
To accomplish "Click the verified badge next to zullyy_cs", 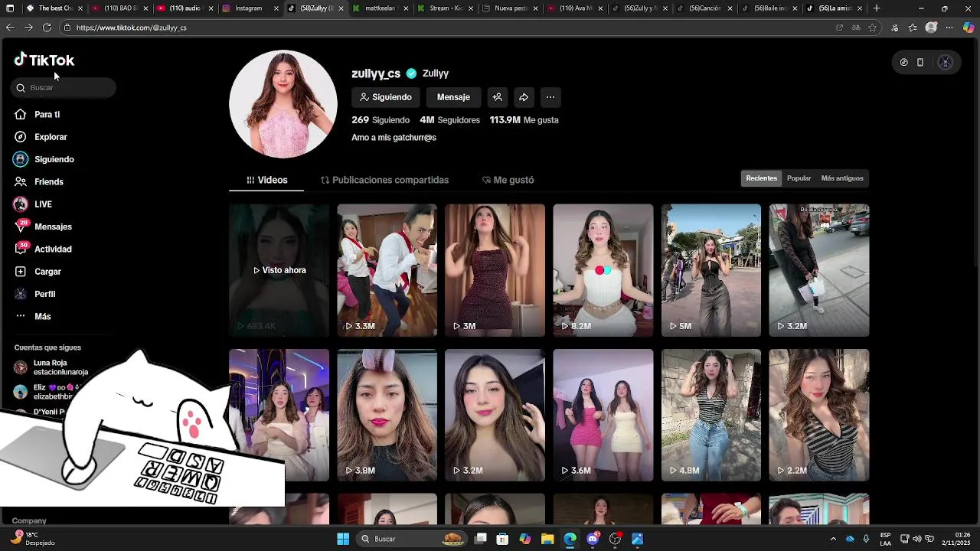I will pyautogui.click(x=411, y=73).
